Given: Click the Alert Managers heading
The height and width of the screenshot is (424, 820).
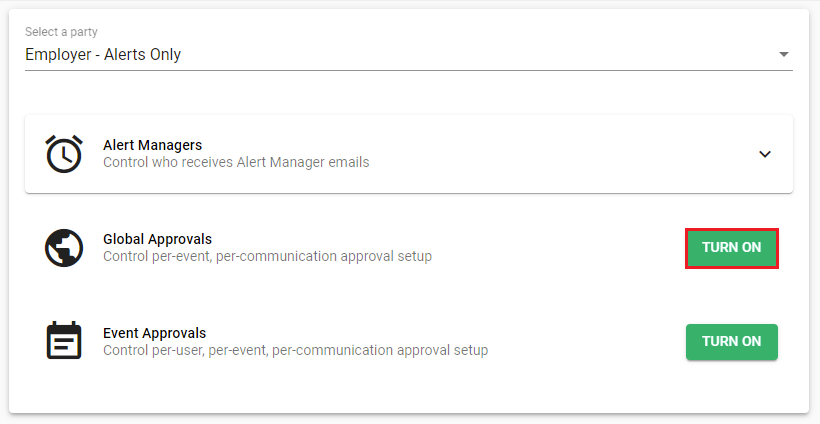Looking at the screenshot, I should [x=152, y=145].
